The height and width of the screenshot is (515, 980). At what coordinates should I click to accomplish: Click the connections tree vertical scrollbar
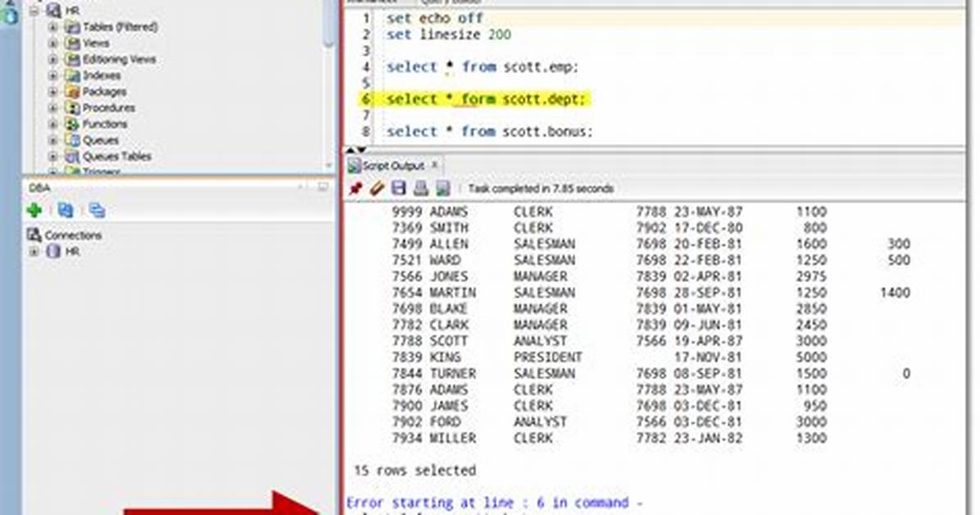[329, 23]
